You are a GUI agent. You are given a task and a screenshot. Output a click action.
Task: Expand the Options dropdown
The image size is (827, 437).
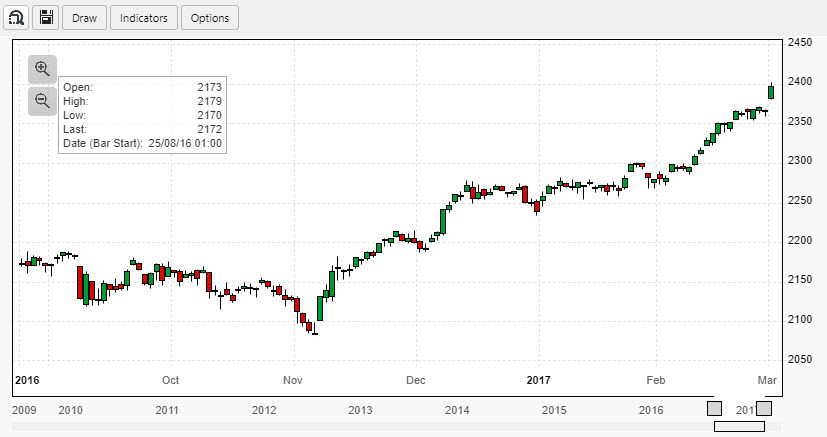point(210,18)
